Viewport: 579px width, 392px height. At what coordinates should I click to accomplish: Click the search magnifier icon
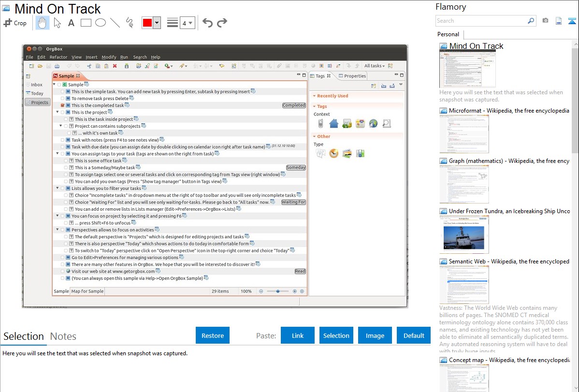531,21
